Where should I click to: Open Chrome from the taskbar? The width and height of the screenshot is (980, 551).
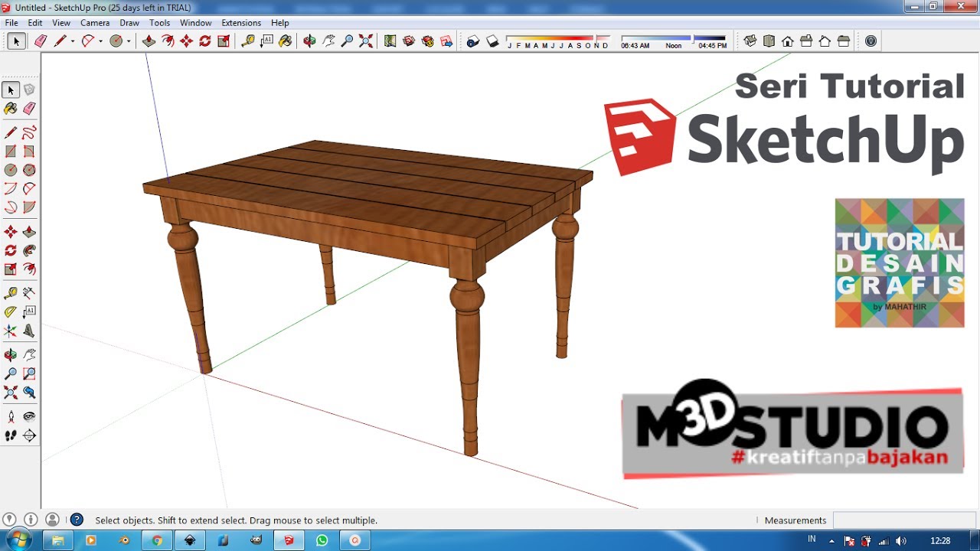coord(157,540)
